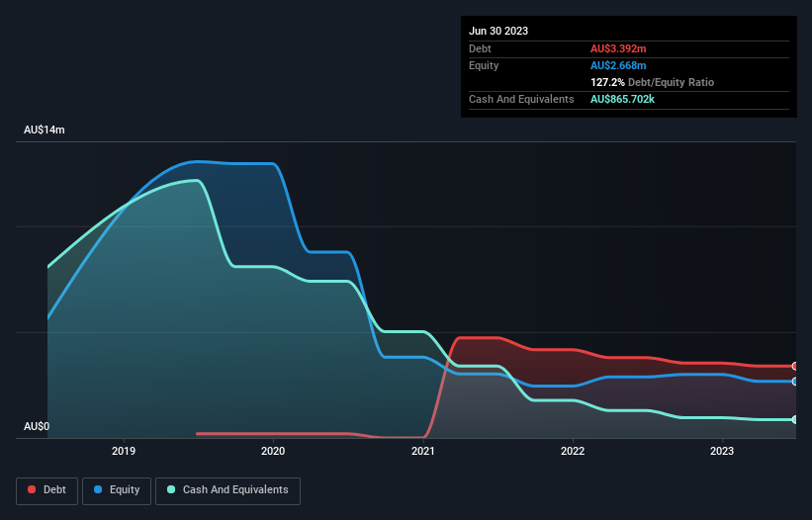Click the 2023 x-axis label
Viewport: 812px width, 520px height.
tap(722, 451)
